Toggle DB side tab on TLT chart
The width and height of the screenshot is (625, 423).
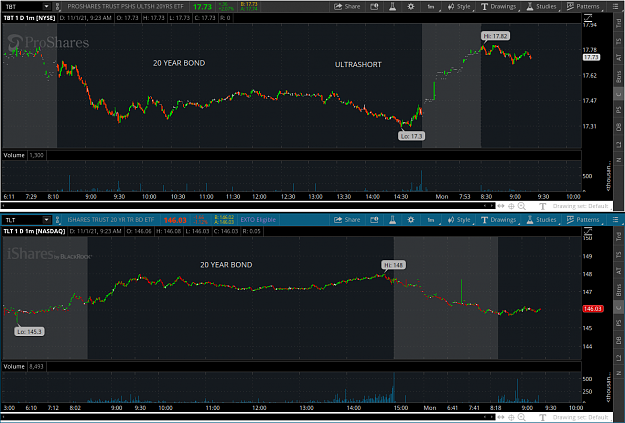[618, 340]
